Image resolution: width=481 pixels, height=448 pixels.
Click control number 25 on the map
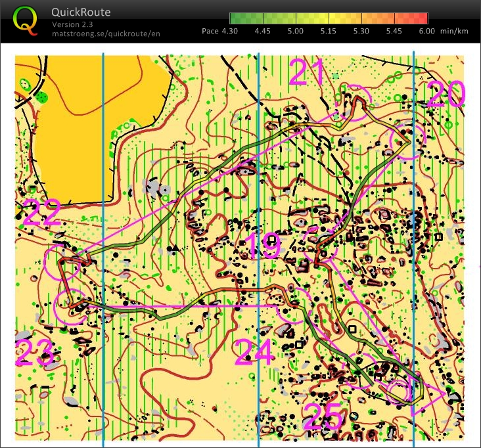[x=323, y=416]
